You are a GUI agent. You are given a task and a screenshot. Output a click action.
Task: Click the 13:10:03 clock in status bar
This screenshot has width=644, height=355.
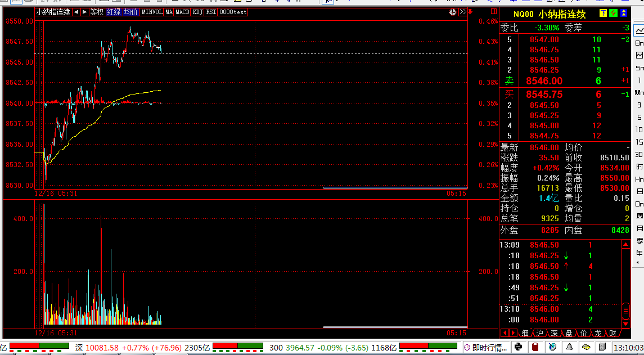(x=628, y=348)
